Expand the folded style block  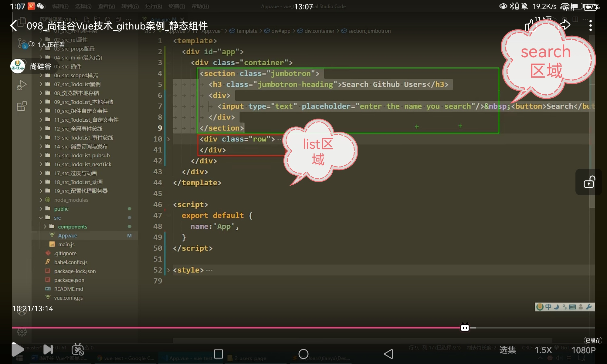coord(168,270)
